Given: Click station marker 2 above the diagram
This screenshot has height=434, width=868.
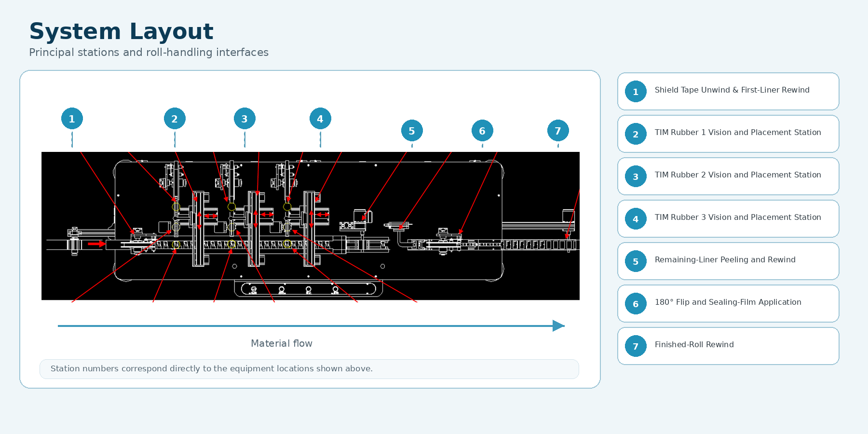Looking at the screenshot, I should click(x=175, y=119).
